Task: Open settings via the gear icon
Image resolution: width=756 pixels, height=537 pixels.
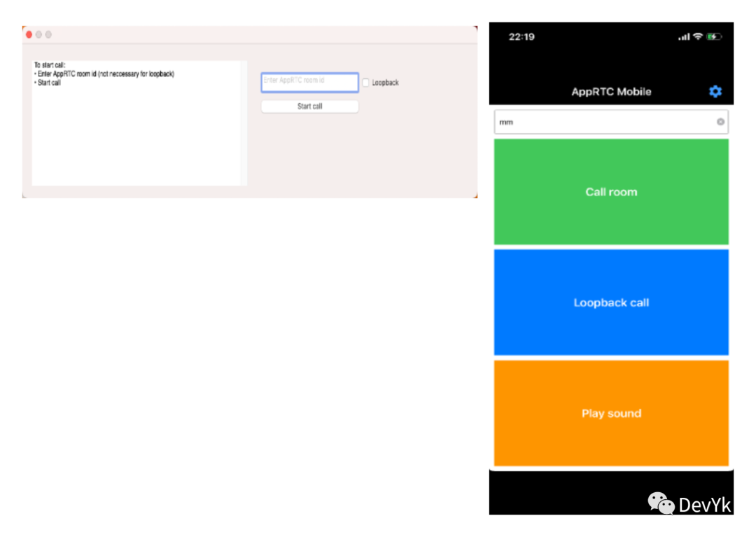Action: pos(715,92)
